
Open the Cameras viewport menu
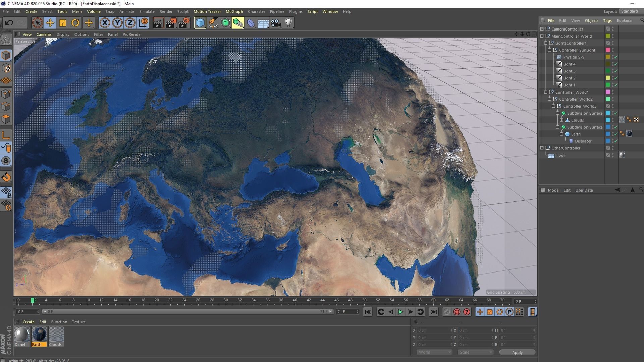[x=44, y=34]
